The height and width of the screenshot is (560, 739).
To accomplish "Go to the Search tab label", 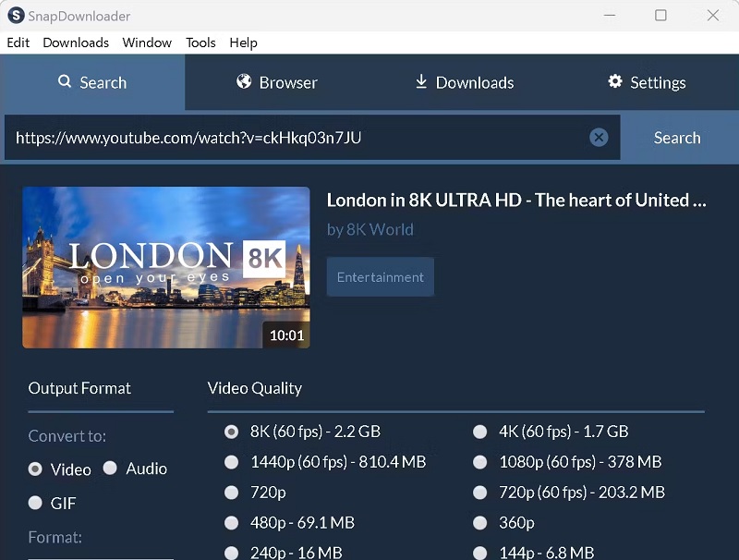I will click(x=103, y=82).
